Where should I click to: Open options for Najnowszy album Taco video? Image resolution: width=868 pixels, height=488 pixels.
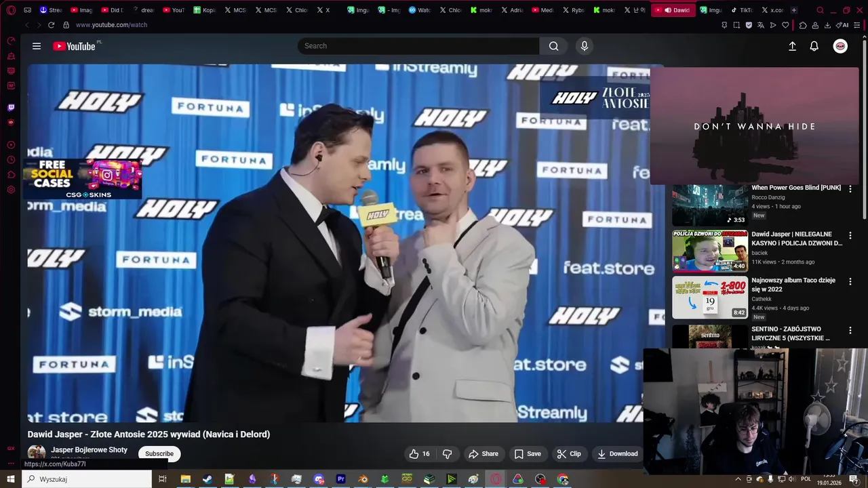pos(850,281)
